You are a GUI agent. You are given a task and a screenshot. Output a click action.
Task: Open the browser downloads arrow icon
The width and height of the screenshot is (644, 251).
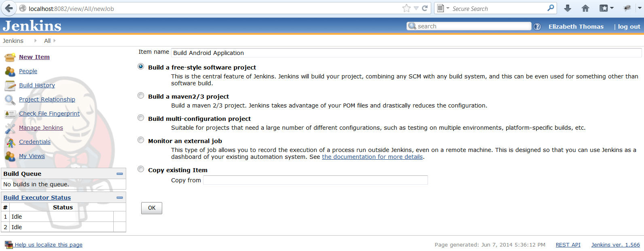tap(568, 8)
